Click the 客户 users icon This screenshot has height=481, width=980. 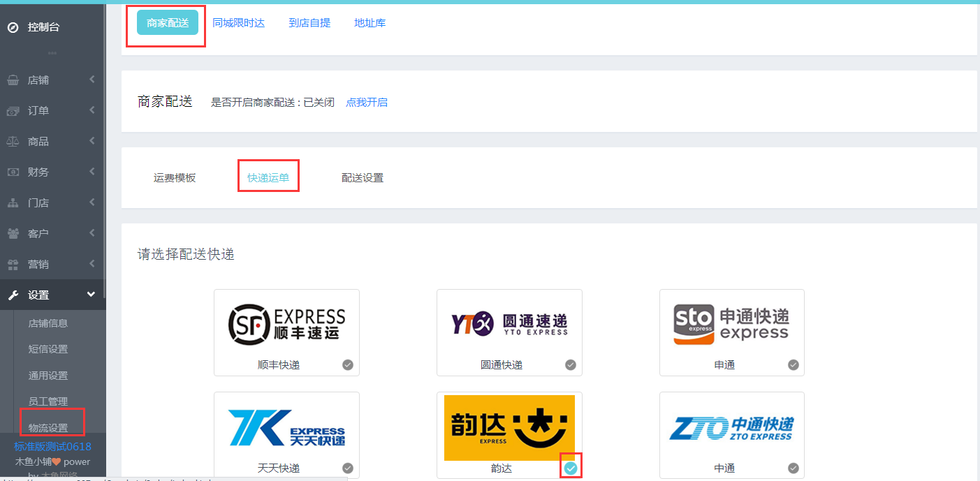(x=13, y=234)
